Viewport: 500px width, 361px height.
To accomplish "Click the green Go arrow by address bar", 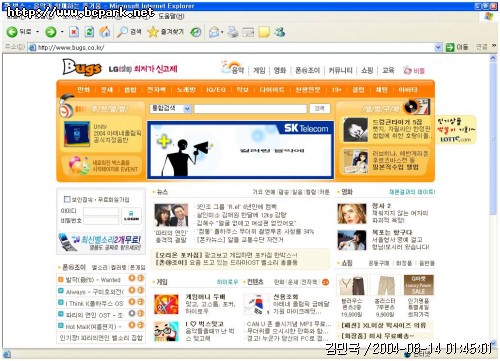I will click(450, 47).
